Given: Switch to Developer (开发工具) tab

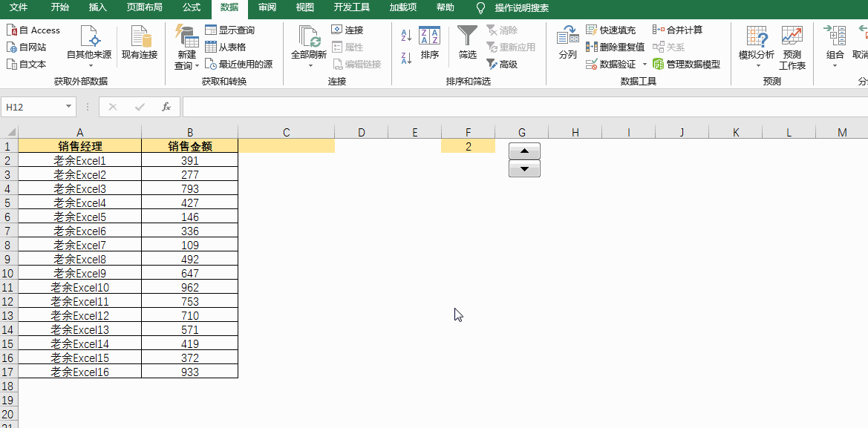Looking at the screenshot, I should pyautogui.click(x=351, y=7).
